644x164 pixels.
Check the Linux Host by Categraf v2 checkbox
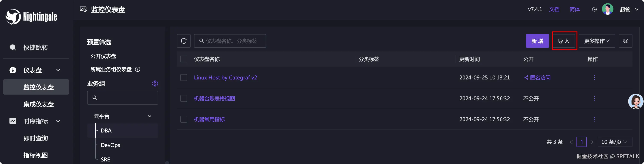pos(184,78)
